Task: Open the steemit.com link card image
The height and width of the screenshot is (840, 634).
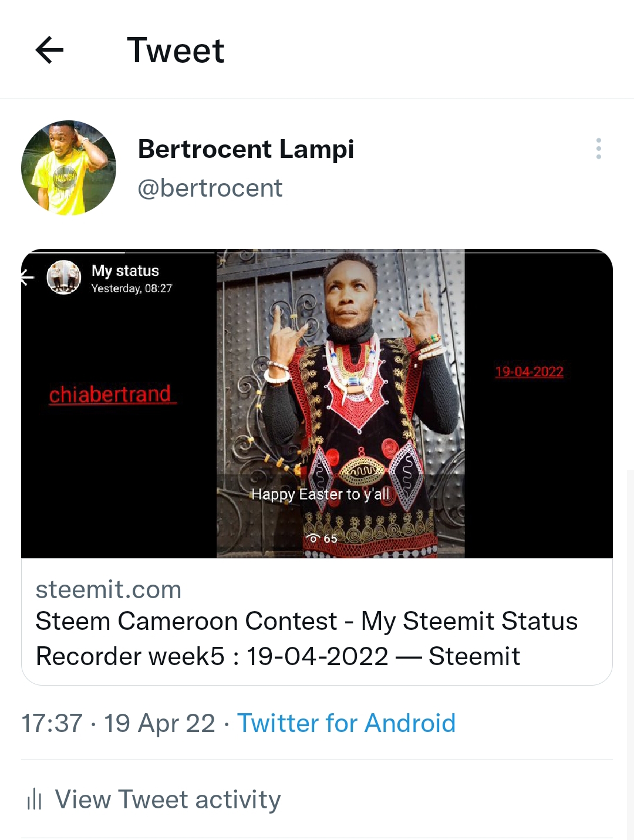Action: click(317, 403)
